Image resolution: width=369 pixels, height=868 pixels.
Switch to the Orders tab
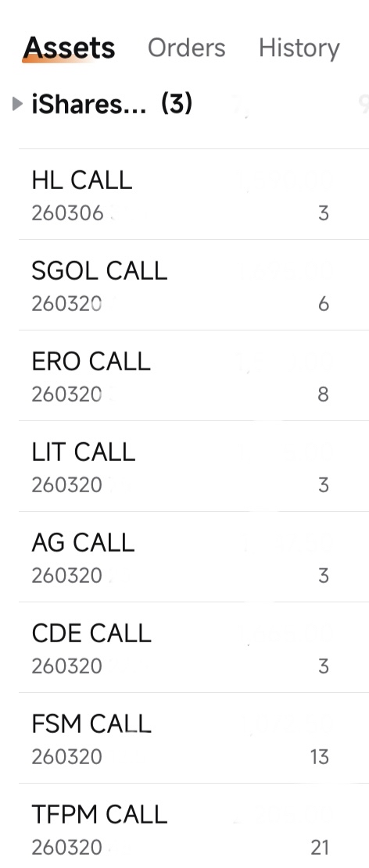coord(186,48)
